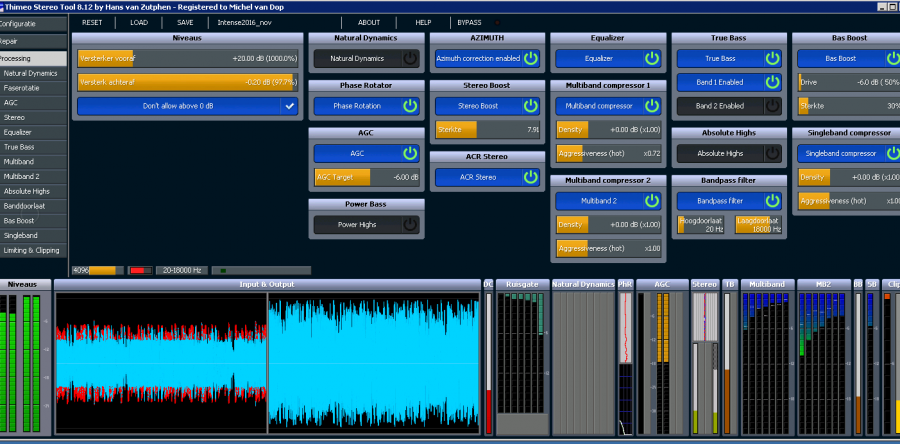Open True Bass in sidebar
Screen dimensions: 900x444
tap(33, 147)
